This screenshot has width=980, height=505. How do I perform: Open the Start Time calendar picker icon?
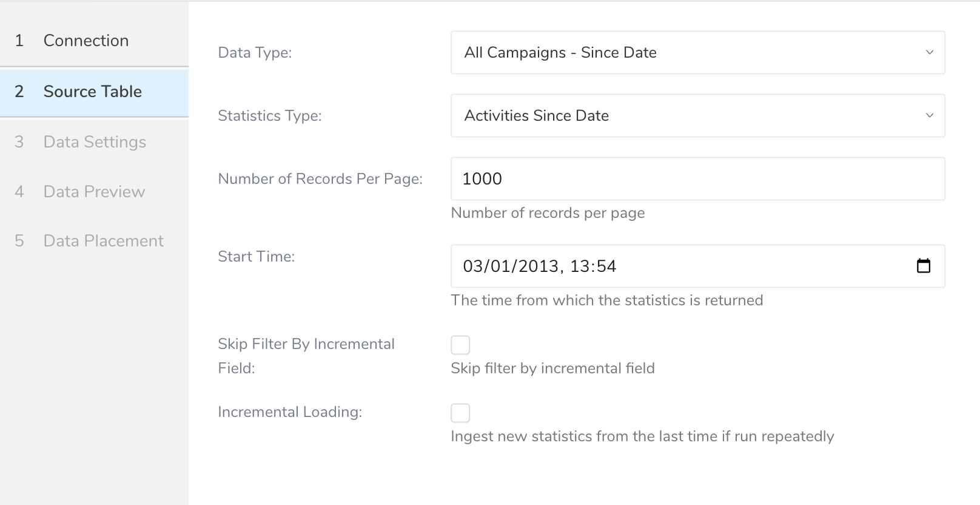pos(923,266)
